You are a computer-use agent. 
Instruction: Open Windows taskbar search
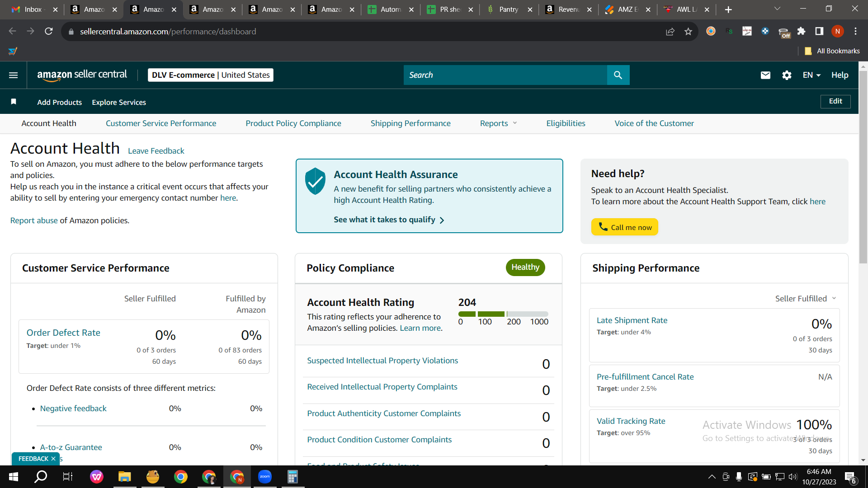click(x=41, y=477)
